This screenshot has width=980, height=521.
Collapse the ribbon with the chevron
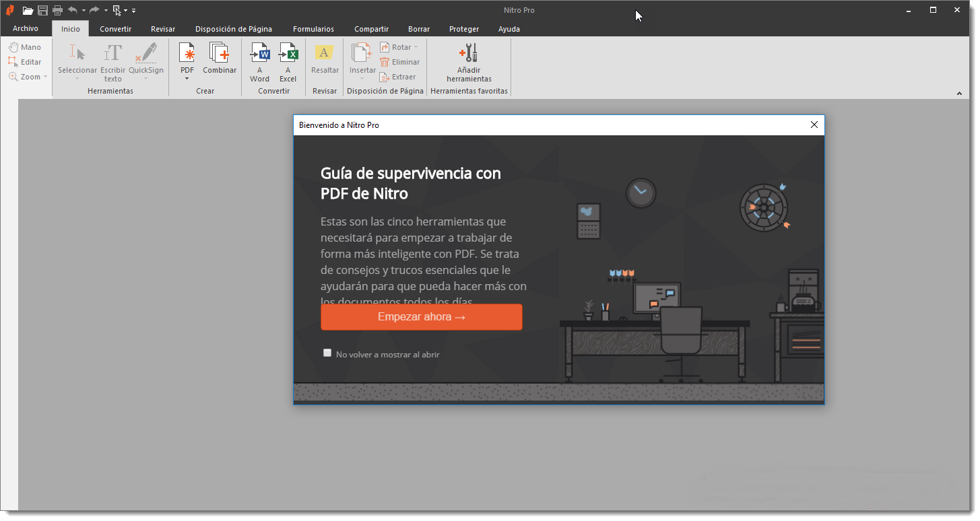coord(960,94)
